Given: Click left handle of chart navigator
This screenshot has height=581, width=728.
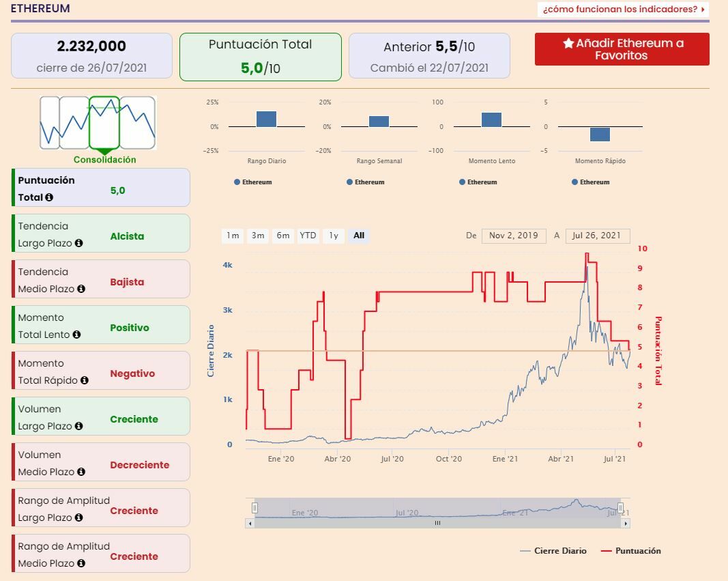Looking at the screenshot, I should click(254, 508).
